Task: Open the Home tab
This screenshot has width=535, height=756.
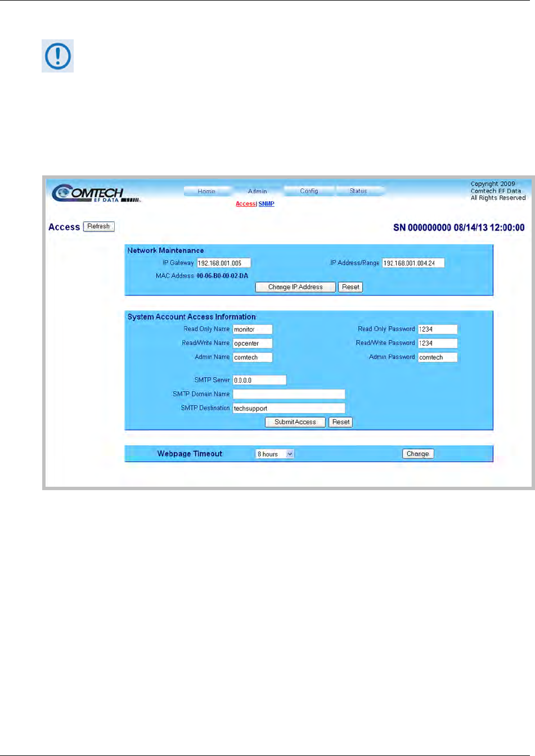Action: 206,191
